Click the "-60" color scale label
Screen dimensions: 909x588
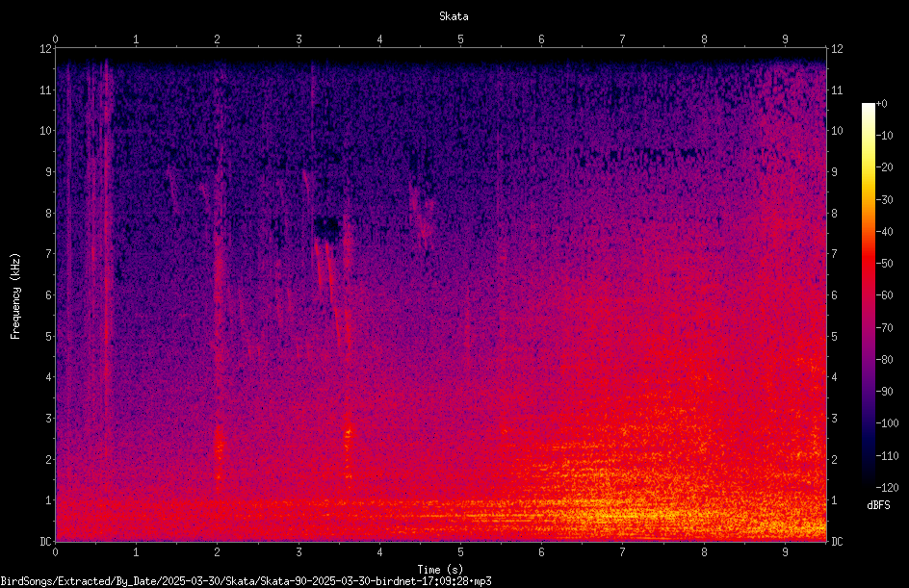[x=884, y=295]
